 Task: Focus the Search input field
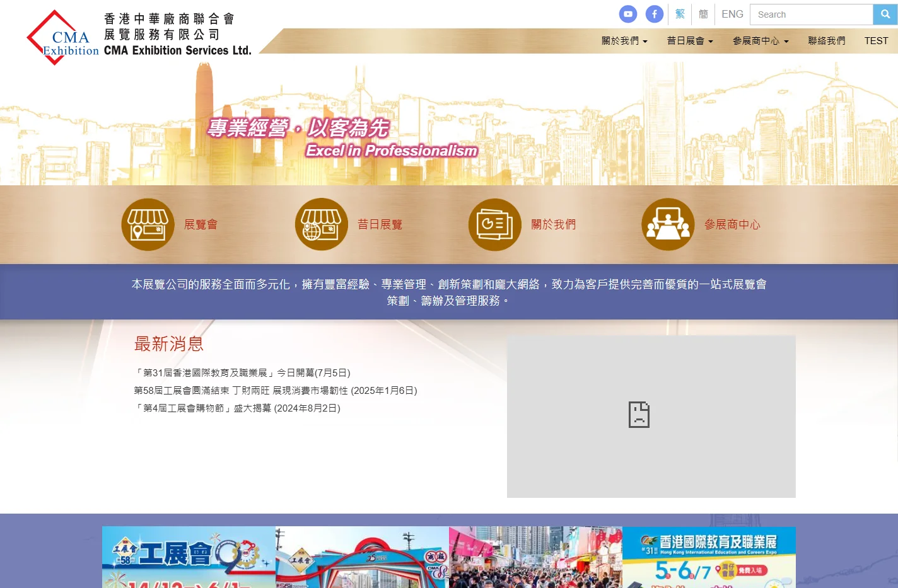click(812, 14)
